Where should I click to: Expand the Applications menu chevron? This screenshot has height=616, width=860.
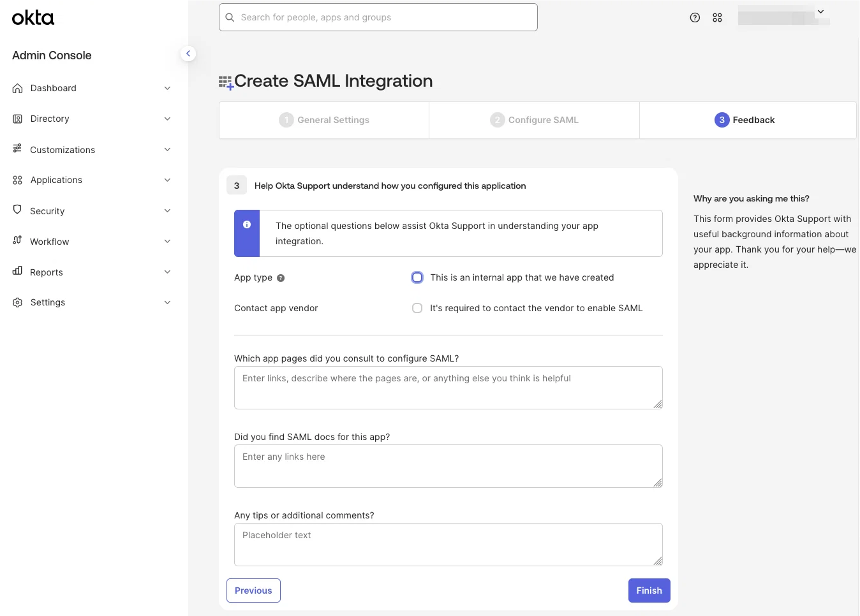tap(167, 180)
